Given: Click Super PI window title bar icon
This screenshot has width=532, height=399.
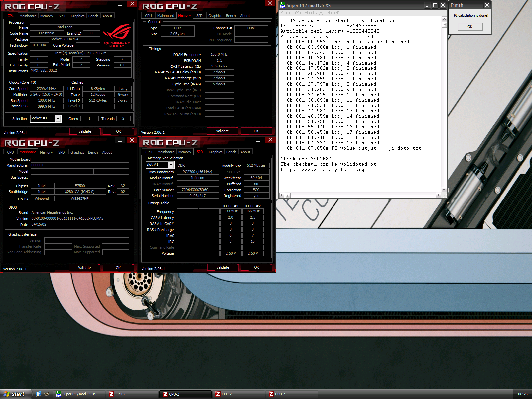Looking at the screenshot, I should 283,5.
